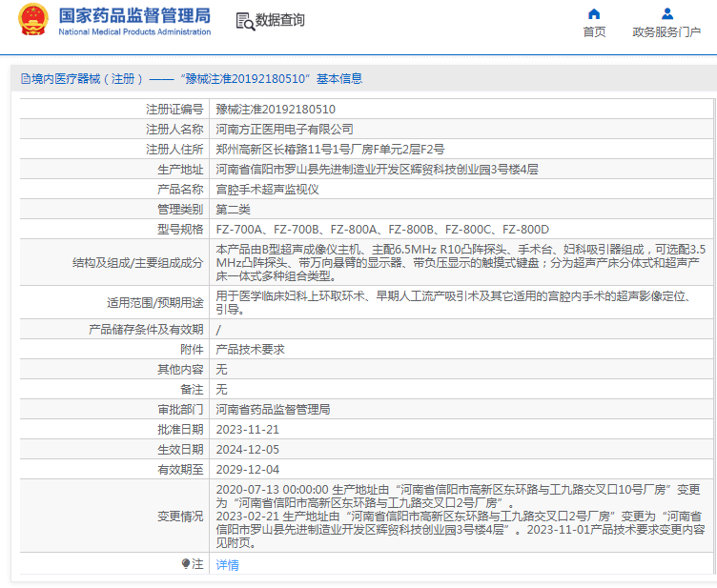This screenshot has height=588, width=717.
Task: Click the national emblem logo
Action: pyautogui.click(x=33, y=20)
